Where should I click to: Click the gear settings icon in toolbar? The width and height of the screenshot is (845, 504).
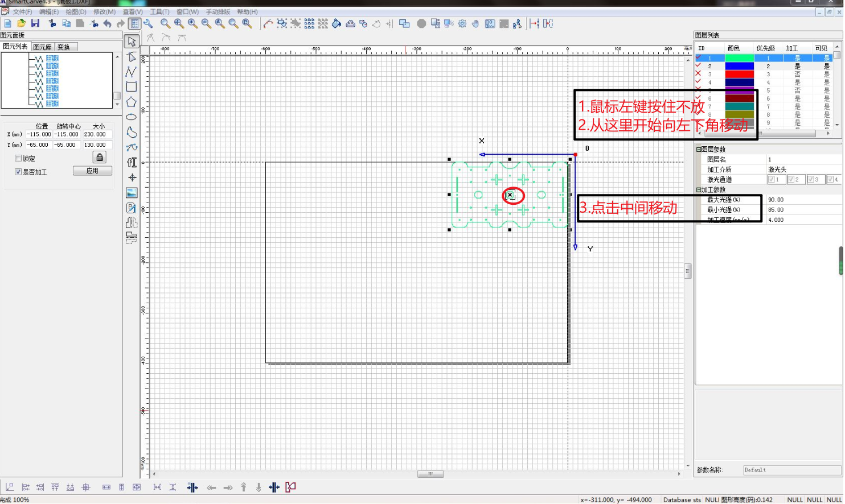coord(462,23)
